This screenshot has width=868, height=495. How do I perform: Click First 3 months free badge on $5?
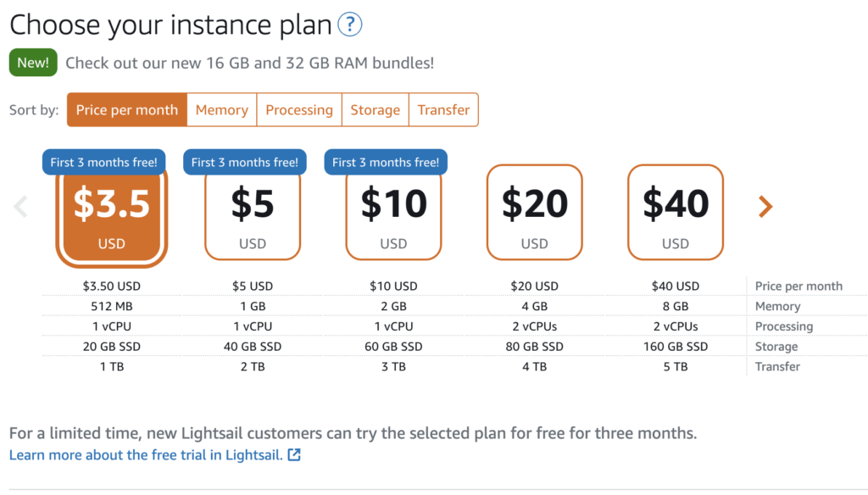coord(245,162)
